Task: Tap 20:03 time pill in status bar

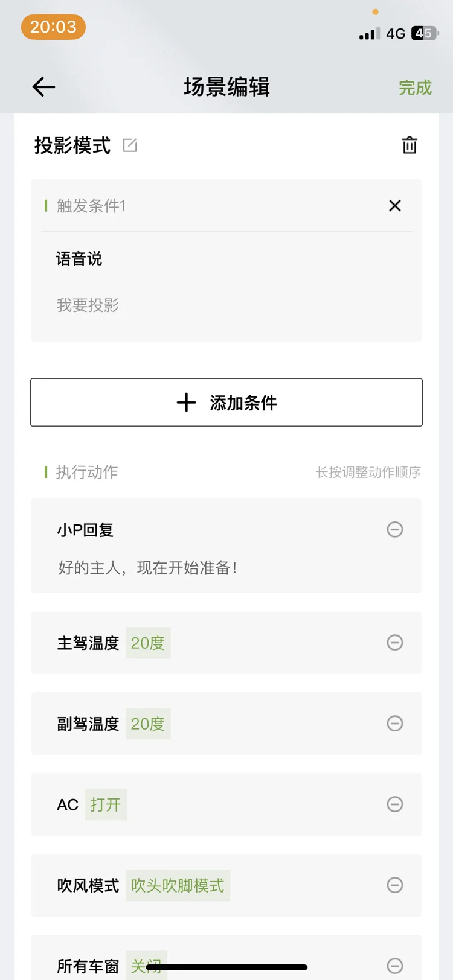Action: click(x=53, y=27)
